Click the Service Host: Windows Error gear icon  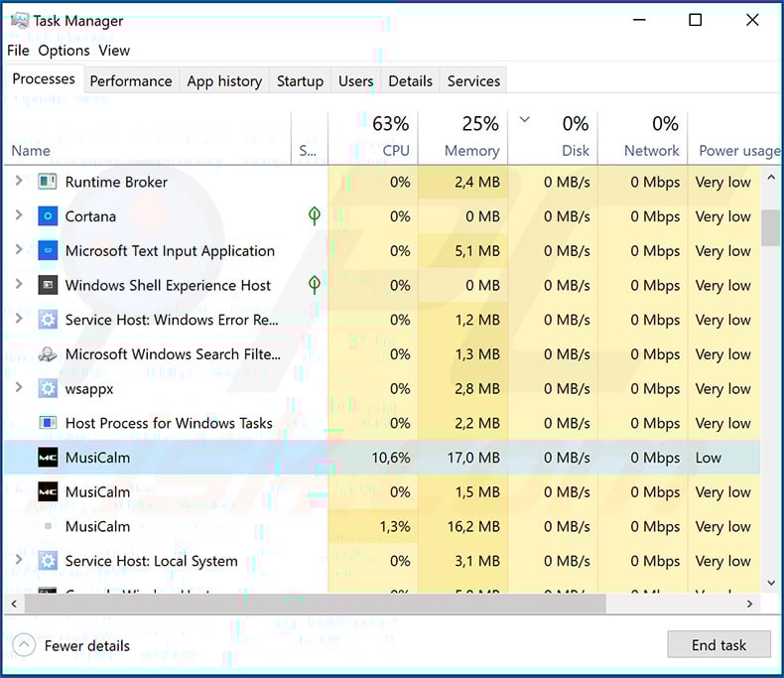(x=48, y=320)
